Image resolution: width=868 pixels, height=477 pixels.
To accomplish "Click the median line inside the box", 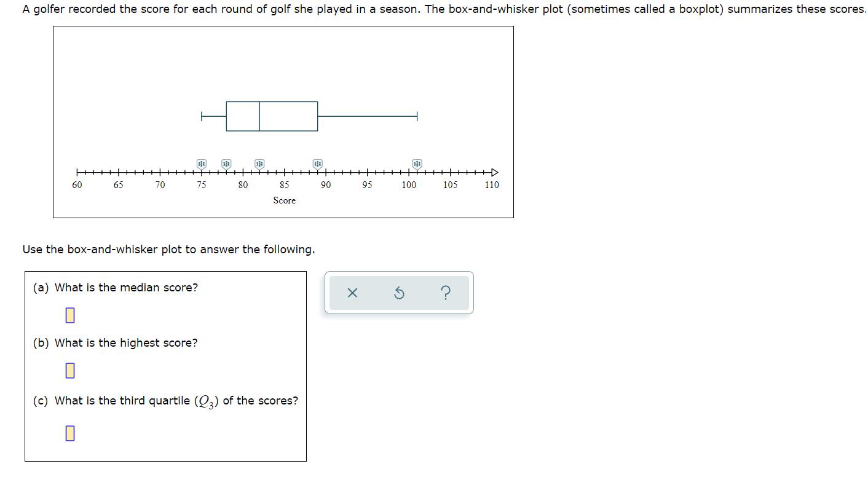I will point(259,116).
